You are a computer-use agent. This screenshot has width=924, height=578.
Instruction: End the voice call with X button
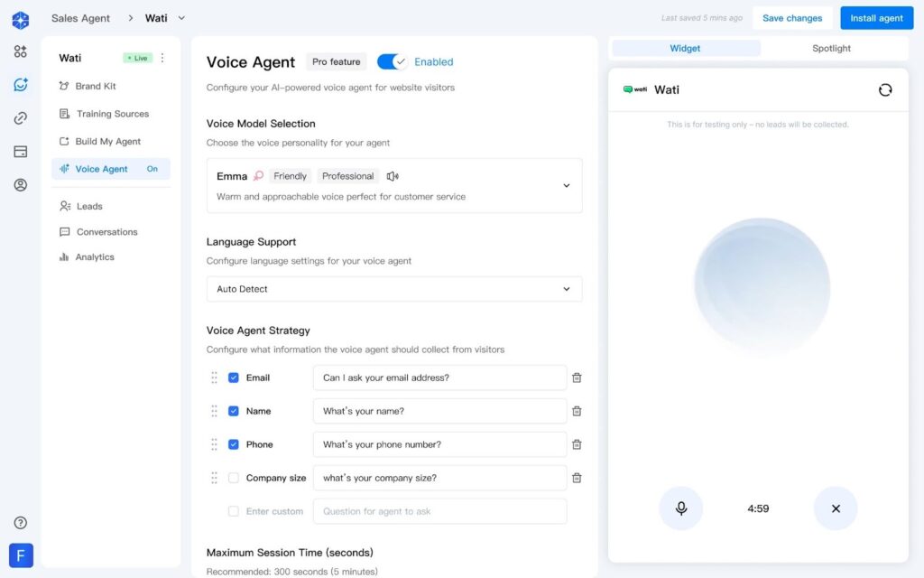[x=836, y=508]
